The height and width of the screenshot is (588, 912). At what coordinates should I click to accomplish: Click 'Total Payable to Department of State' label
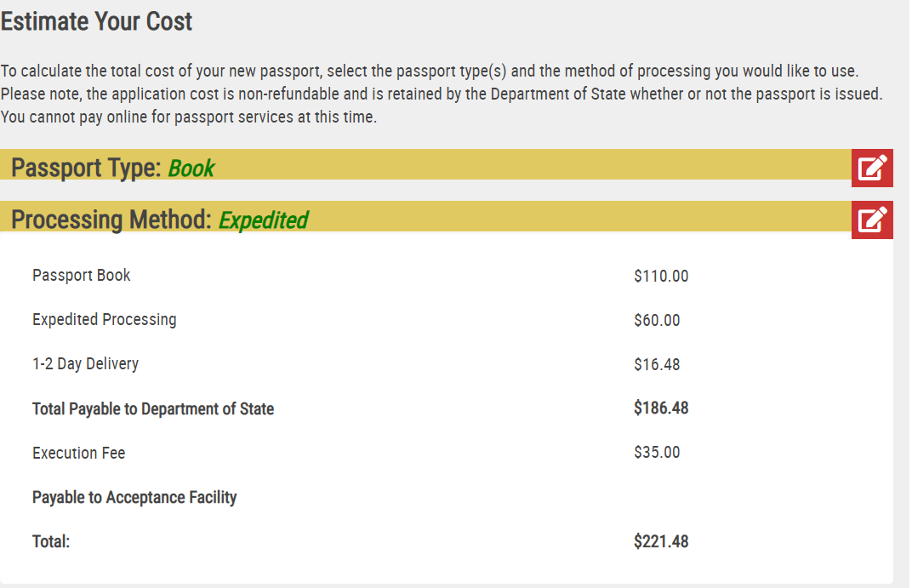click(x=153, y=408)
